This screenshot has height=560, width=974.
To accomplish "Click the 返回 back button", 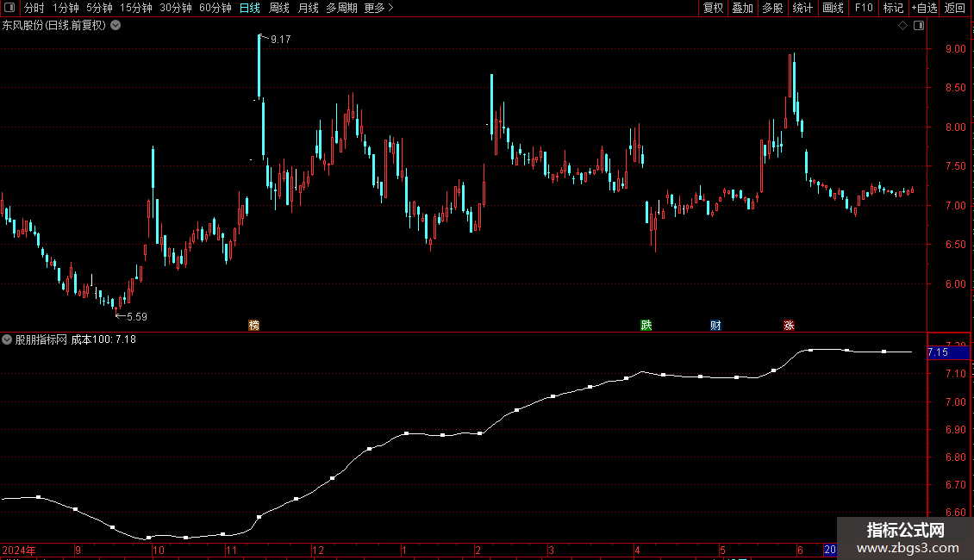I will [955, 8].
